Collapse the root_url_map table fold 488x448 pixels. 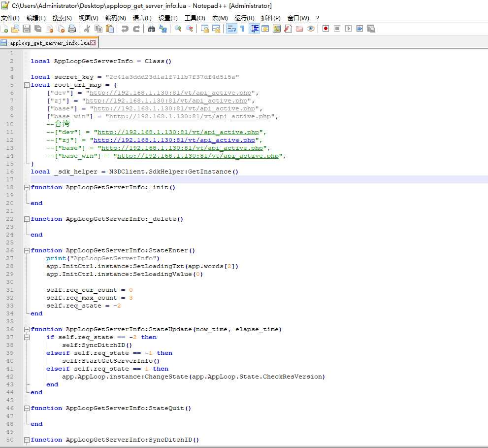[26, 85]
